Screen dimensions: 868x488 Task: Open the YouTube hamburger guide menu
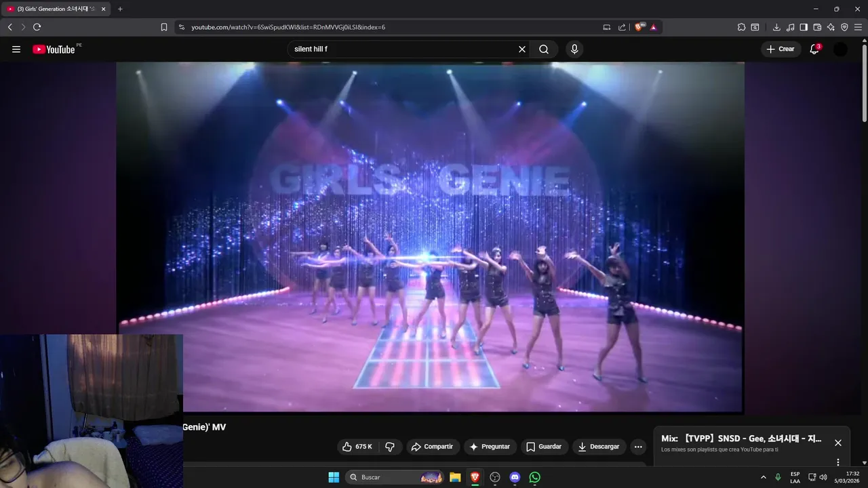[16, 49]
